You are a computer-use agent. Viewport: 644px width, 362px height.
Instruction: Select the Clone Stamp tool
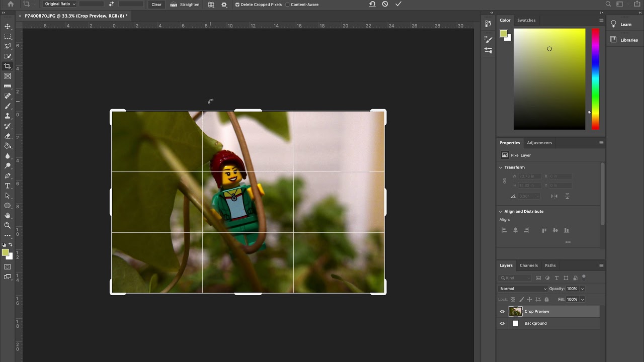[x=8, y=116]
